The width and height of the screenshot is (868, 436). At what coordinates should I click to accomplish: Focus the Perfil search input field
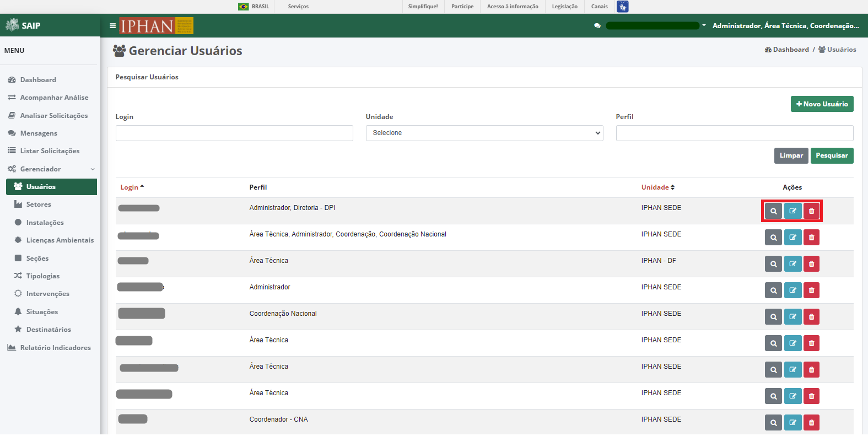click(735, 133)
